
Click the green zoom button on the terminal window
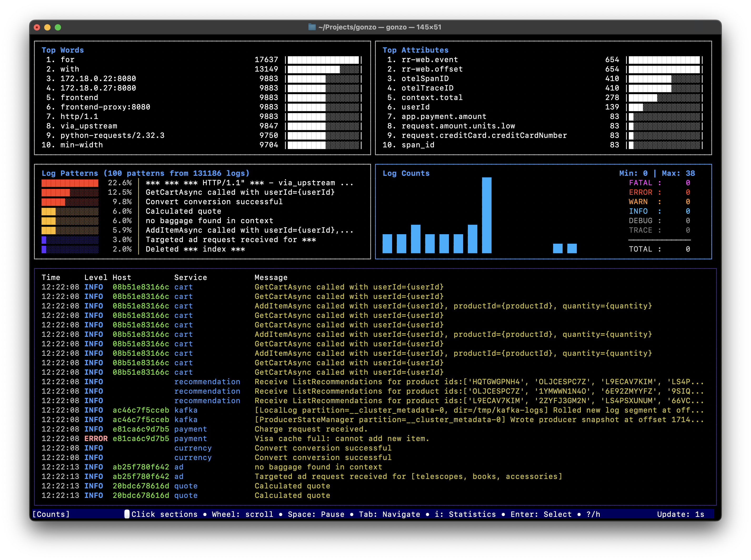point(58,27)
